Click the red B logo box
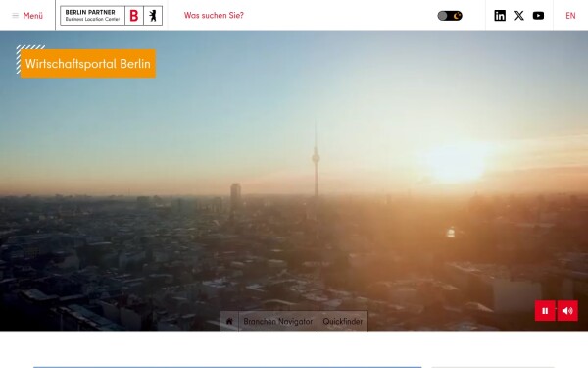The height and width of the screenshot is (368, 588). pos(134,16)
